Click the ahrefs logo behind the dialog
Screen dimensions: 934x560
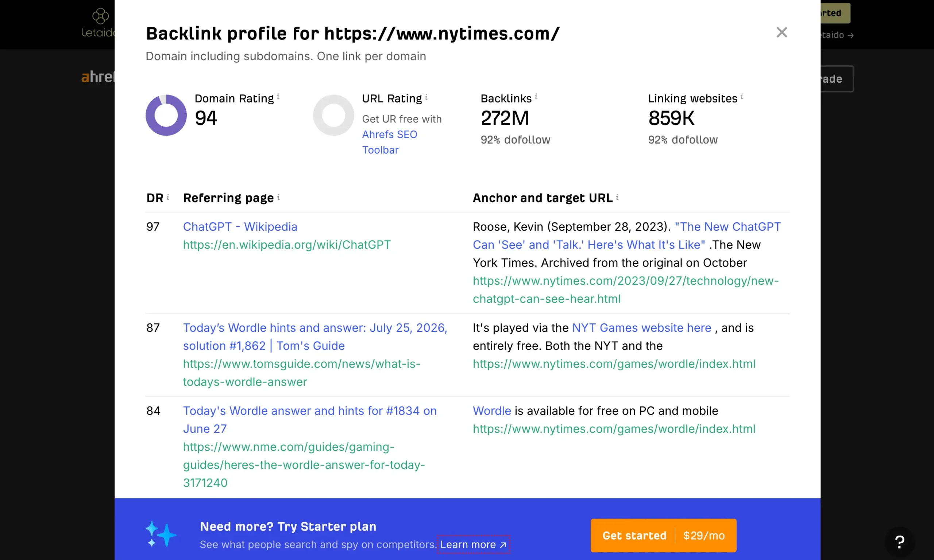[x=98, y=77]
